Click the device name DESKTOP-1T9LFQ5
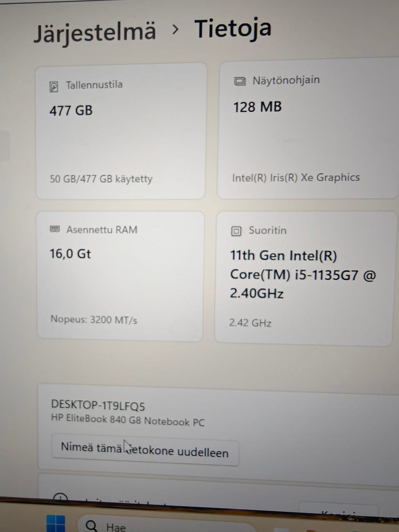The width and height of the screenshot is (399, 532). (98, 405)
